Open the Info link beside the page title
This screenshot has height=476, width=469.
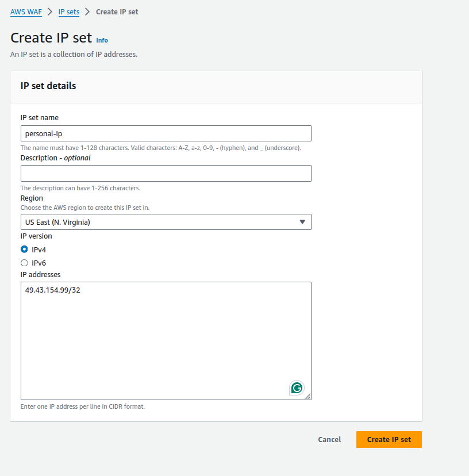(102, 40)
